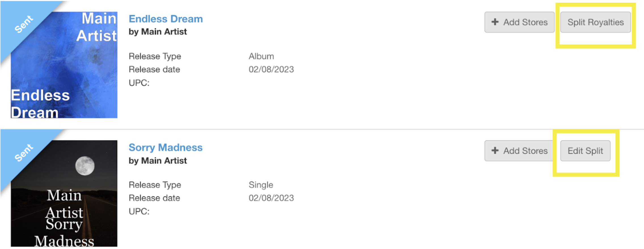Add stores to the Sorry Madness single
Image resolution: width=644 pixels, height=249 pixels.
coord(519,151)
